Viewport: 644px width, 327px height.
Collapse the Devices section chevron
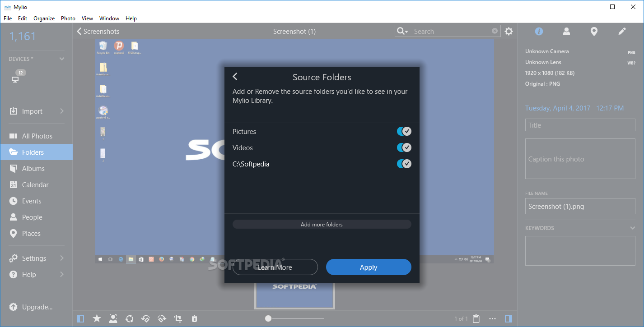click(62, 59)
